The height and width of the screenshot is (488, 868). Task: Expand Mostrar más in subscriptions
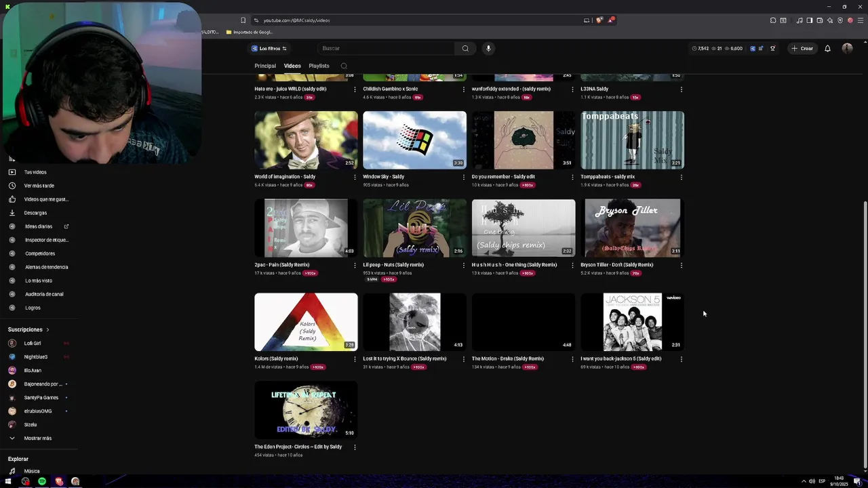click(37, 438)
